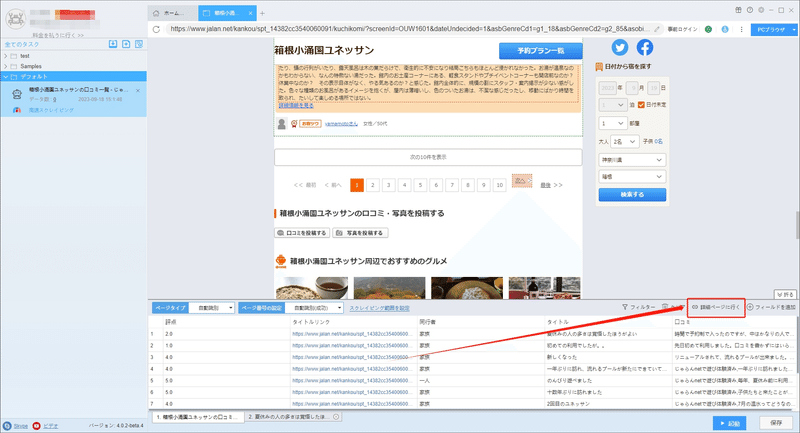Image resolution: width=800 pixels, height=433 pixels.
Task: Click 口コミを投稿する button
Action: coord(302,233)
